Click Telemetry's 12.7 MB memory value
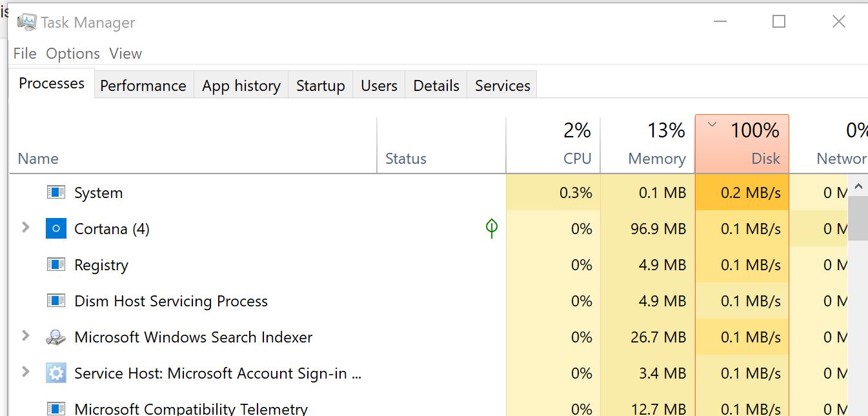The image size is (868, 416). coord(658,409)
